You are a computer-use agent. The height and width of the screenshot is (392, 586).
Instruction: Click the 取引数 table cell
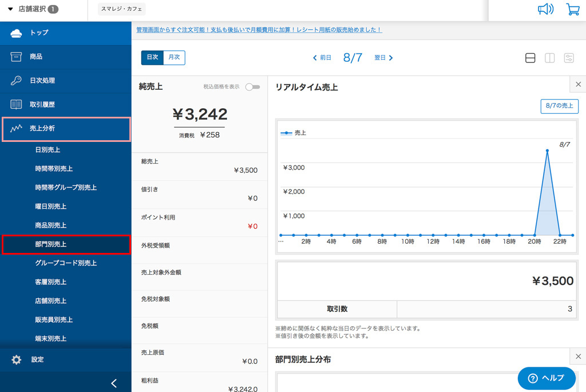click(337, 309)
